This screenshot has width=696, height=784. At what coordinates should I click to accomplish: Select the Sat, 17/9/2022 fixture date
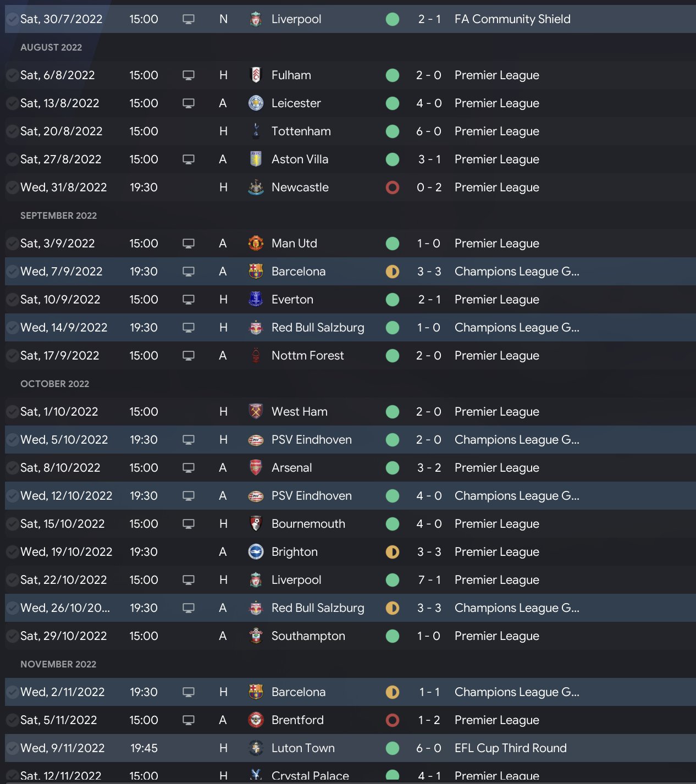point(59,356)
